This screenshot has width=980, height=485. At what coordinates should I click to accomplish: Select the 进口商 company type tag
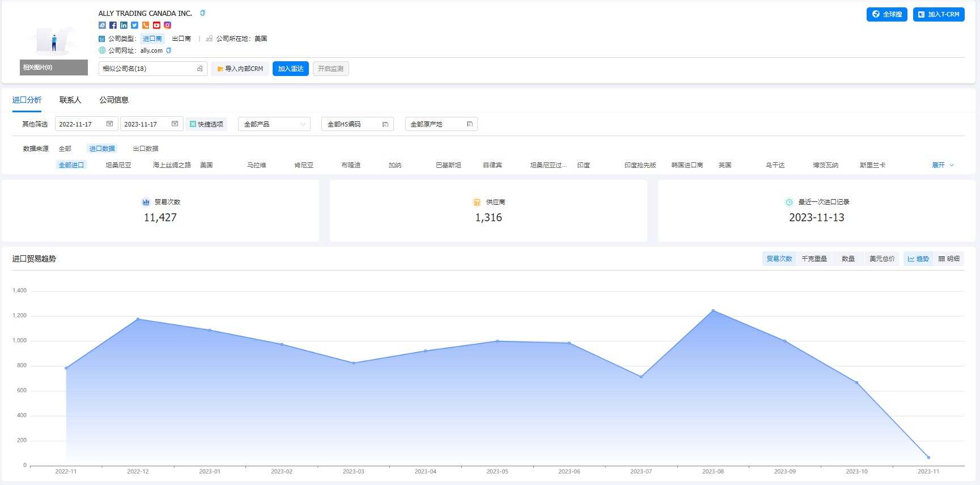[x=152, y=39]
